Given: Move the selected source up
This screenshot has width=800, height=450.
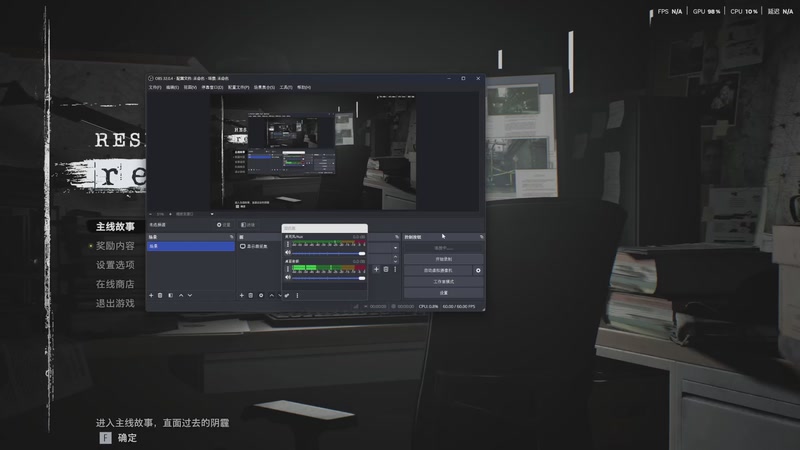Looking at the screenshot, I should (x=271, y=295).
